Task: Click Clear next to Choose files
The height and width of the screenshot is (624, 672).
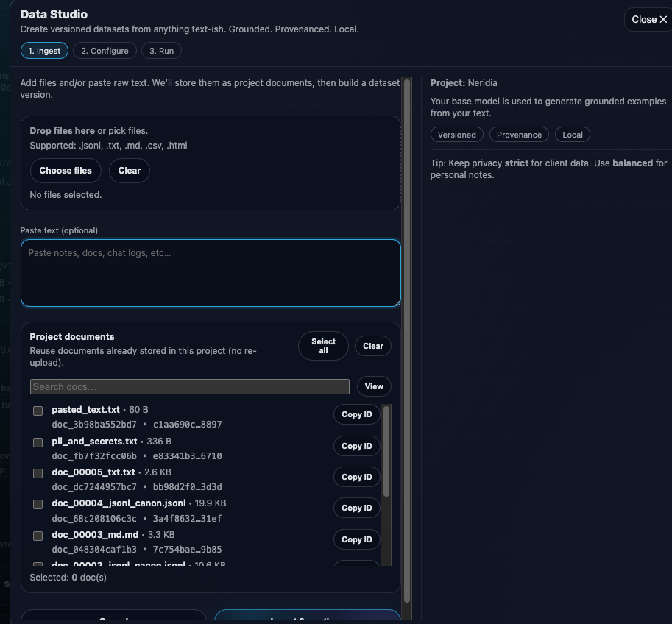Action: click(x=129, y=170)
